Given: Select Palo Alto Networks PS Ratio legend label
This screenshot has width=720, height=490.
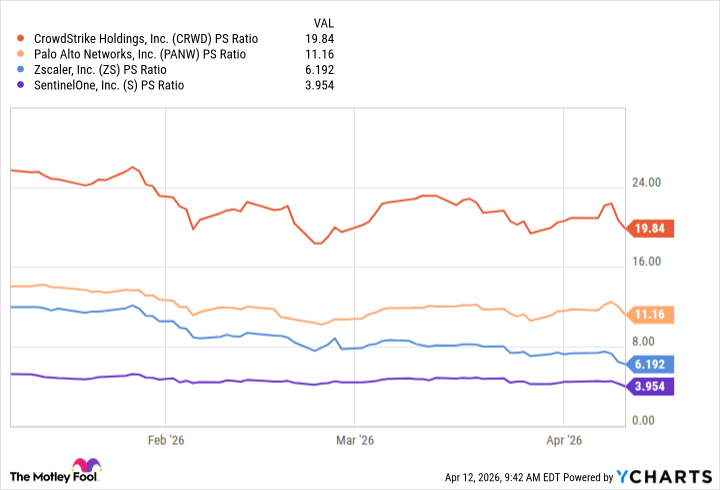Looking at the screenshot, I should [136, 54].
